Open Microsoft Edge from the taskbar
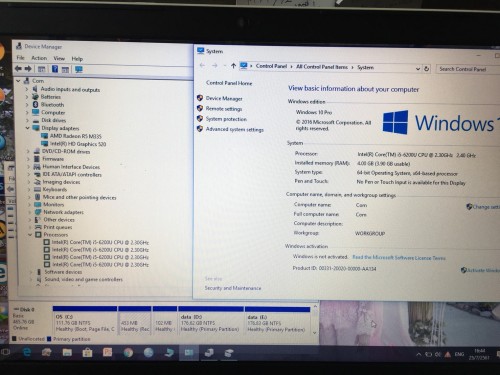 27,352
